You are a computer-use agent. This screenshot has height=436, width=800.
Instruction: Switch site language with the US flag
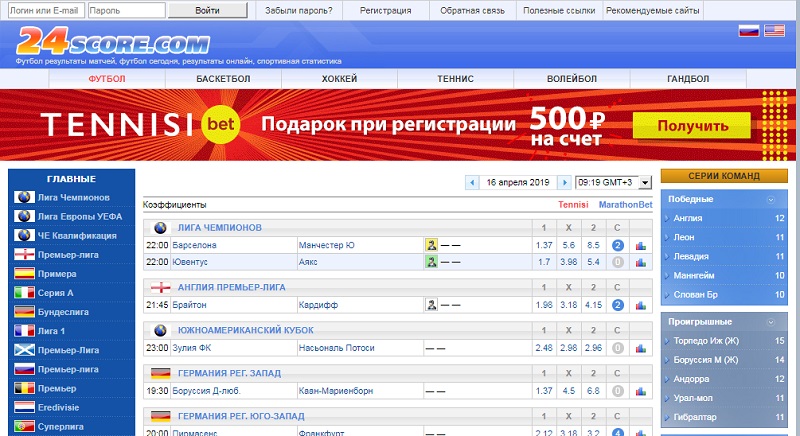point(774,31)
